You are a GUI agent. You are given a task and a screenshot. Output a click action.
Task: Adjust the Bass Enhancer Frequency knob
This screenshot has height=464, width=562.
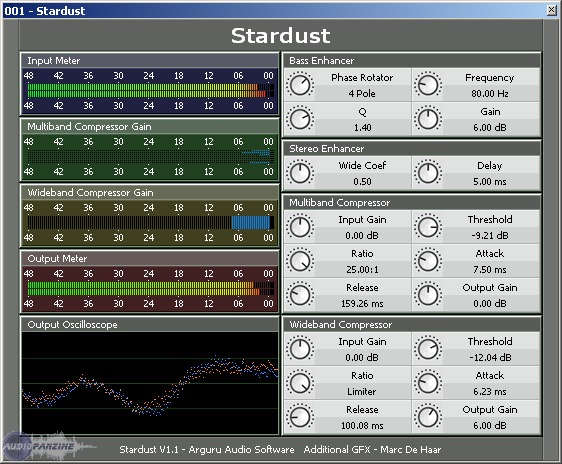click(x=428, y=85)
